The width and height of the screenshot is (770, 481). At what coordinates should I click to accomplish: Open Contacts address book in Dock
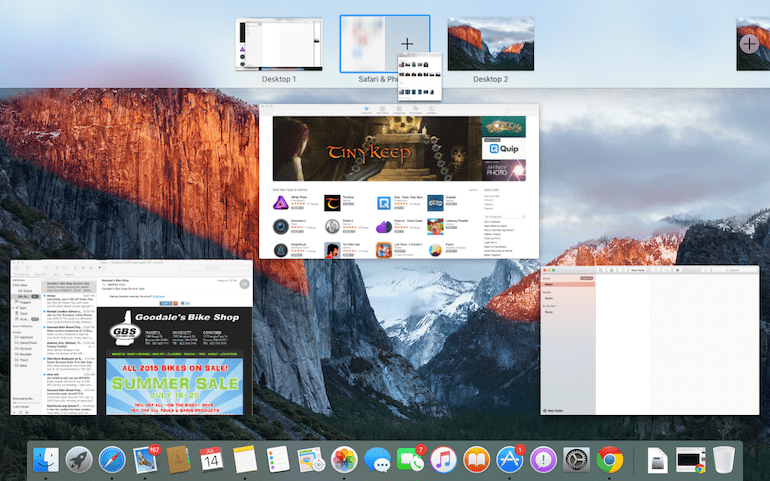click(x=178, y=460)
